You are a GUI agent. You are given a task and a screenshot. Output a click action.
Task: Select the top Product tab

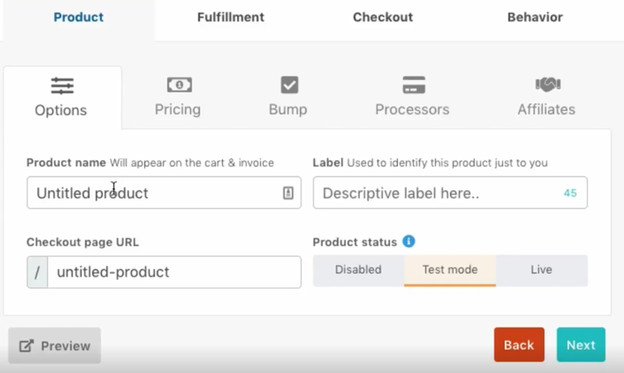coord(78,17)
